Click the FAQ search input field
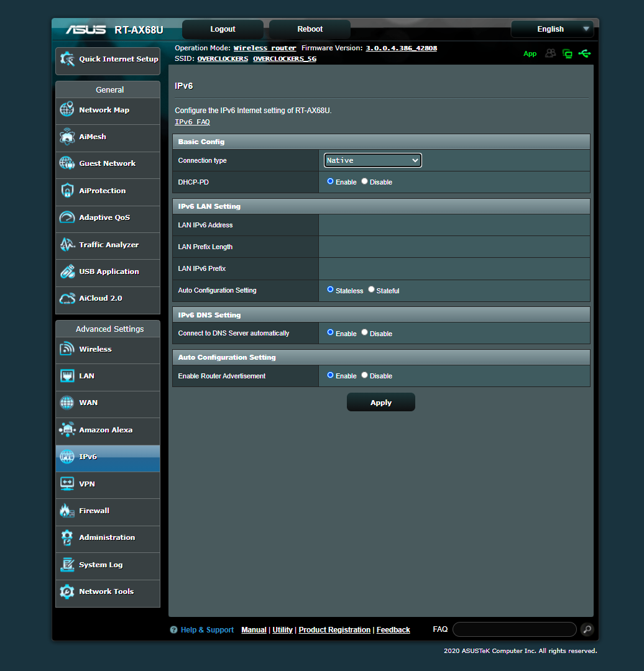Screen dimensions: 644x671 point(514,629)
